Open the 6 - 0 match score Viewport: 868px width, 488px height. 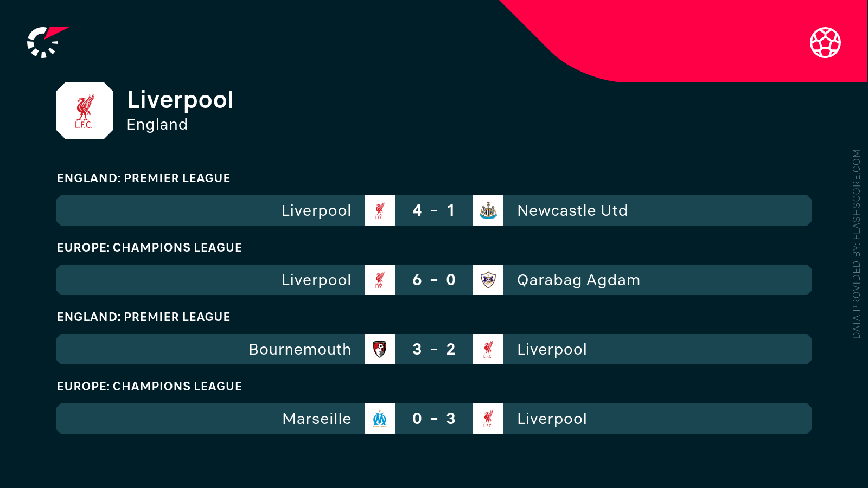point(434,280)
